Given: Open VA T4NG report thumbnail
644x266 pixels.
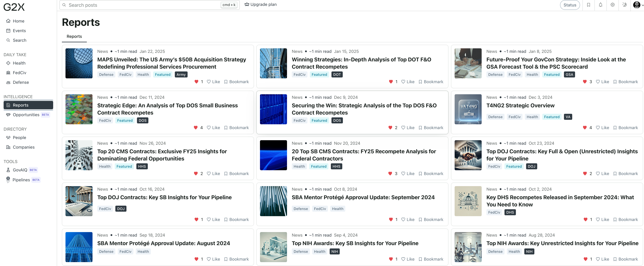Looking at the screenshot, I should pyautogui.click(x=468, y=109).
